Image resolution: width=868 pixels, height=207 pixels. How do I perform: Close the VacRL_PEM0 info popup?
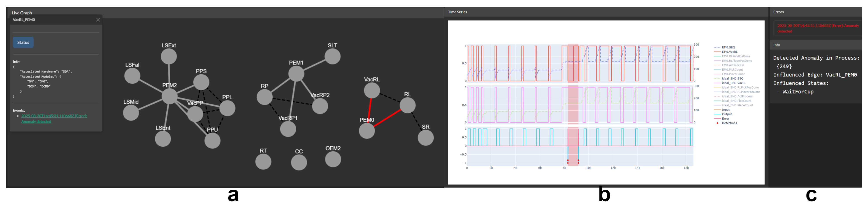click(98, 20)
